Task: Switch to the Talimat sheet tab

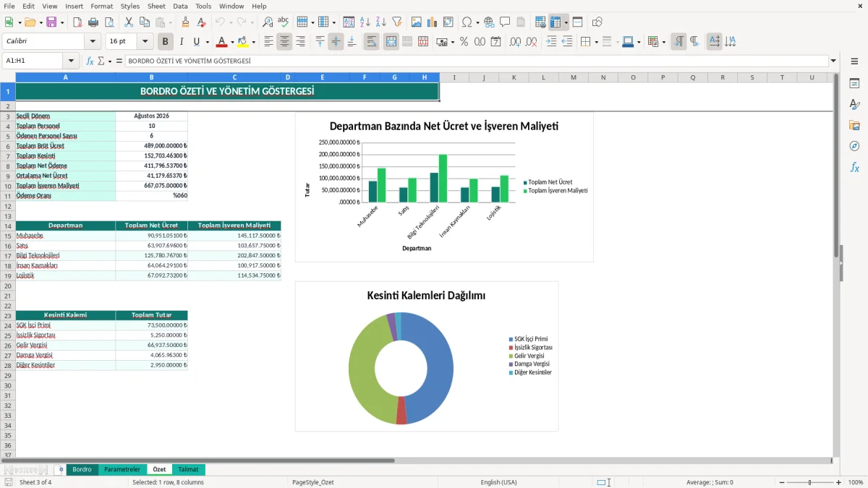Action: coord(189,469)
